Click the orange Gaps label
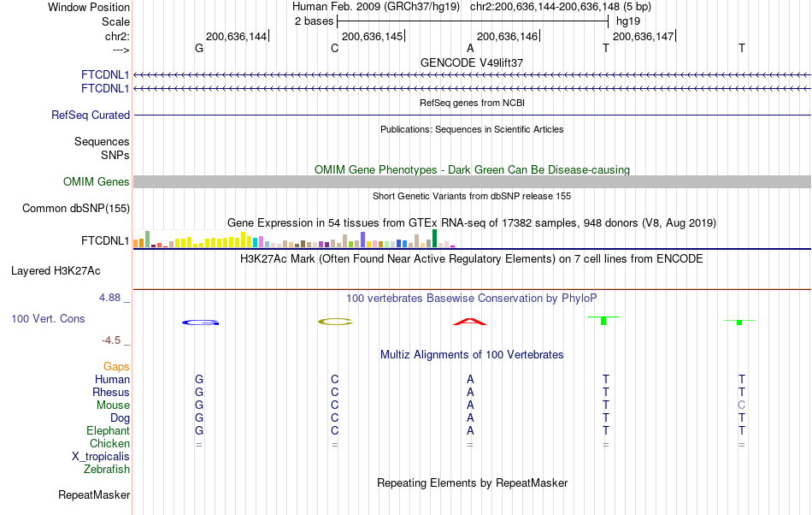 pos(116,367)
